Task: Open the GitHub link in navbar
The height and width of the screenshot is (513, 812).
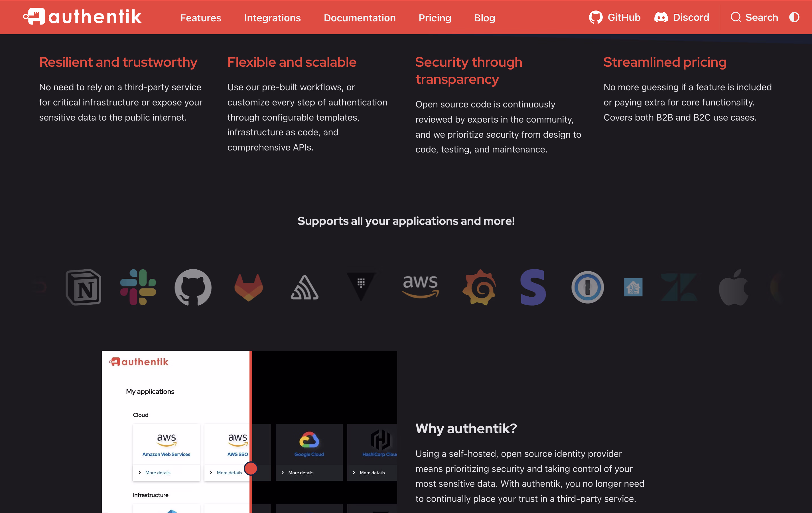Action: point(614,17)
